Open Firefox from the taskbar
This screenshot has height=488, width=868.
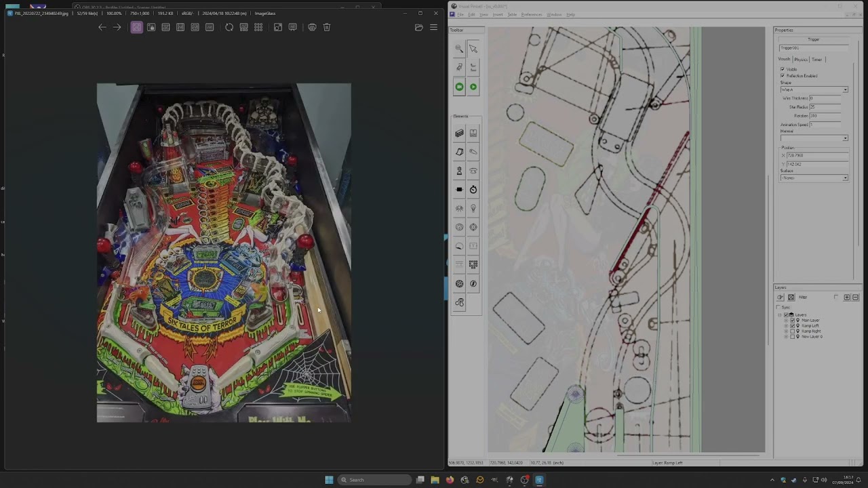(450, 480)
